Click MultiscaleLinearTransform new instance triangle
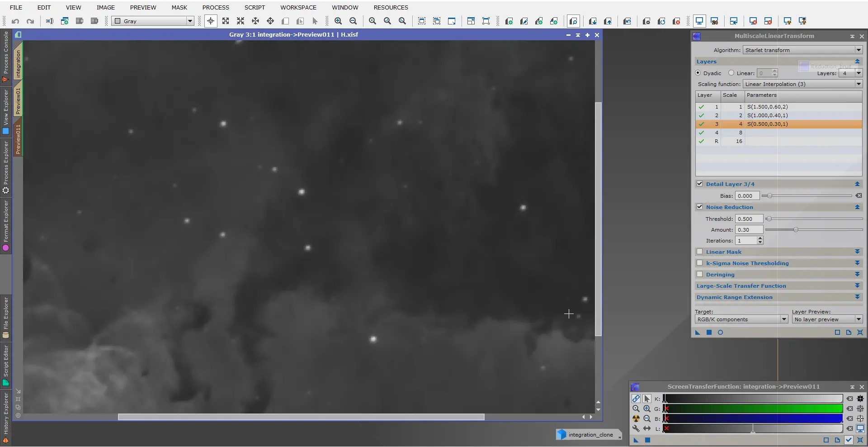The image size is (868, 447). (x=698, y=332)
